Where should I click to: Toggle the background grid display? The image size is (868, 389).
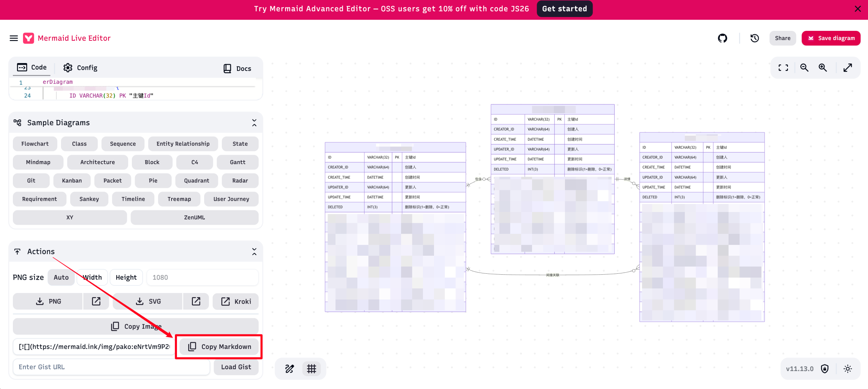(x=311, y=369)
